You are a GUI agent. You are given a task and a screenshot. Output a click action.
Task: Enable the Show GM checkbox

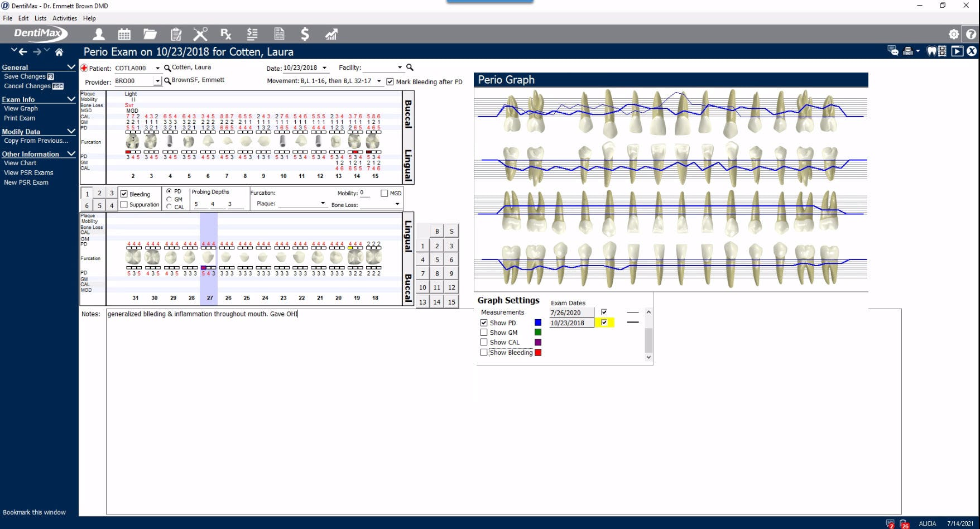click(484, 332)
